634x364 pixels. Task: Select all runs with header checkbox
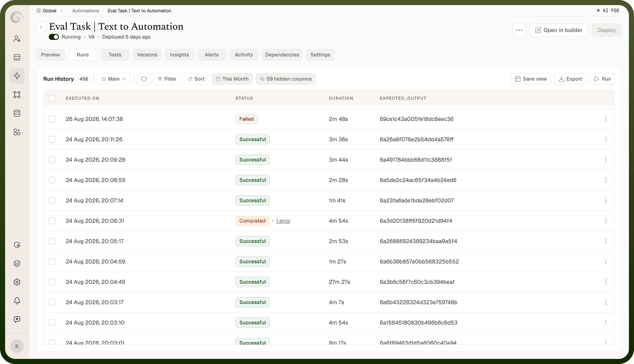(52, 98)
